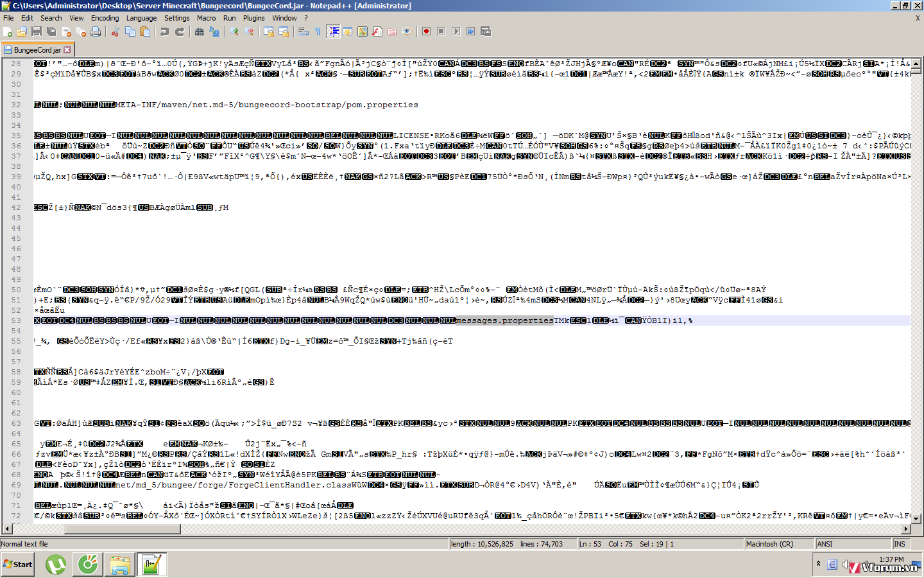Open the Window menu
The width and height of the screenshot is (924, 578).
coord(284,18)
